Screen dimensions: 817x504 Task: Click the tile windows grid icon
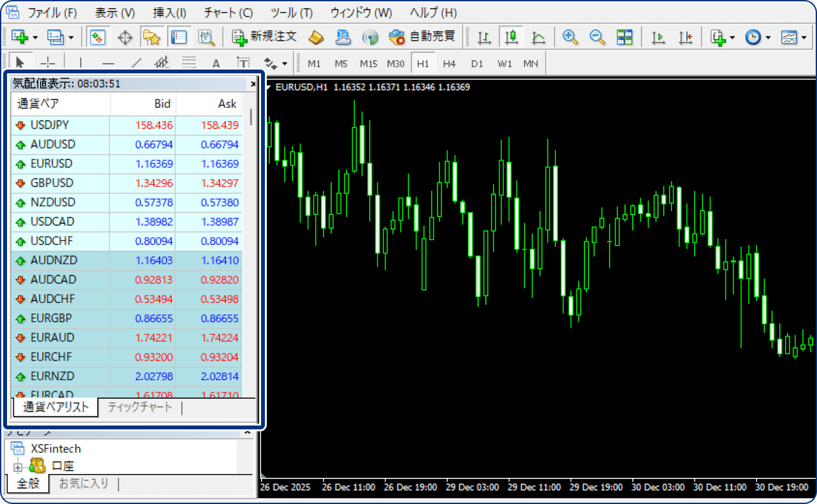(624, 37)
